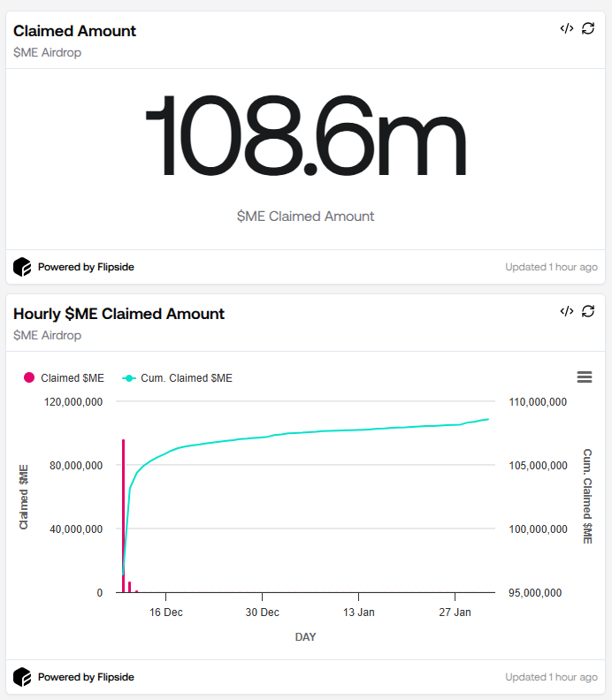Click Flipside logo in Claimed Amount card

tap(22, 266)
